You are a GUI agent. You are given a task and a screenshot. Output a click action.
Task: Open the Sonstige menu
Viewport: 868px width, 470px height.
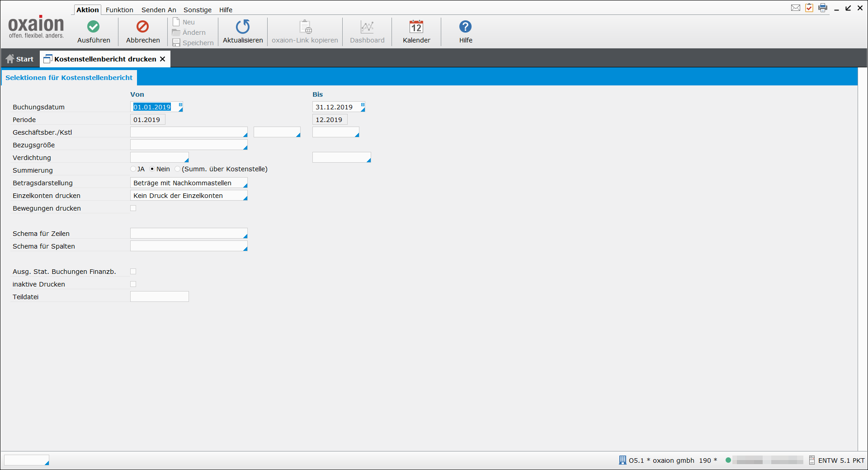pyautogui.click(x=198, y=10)
